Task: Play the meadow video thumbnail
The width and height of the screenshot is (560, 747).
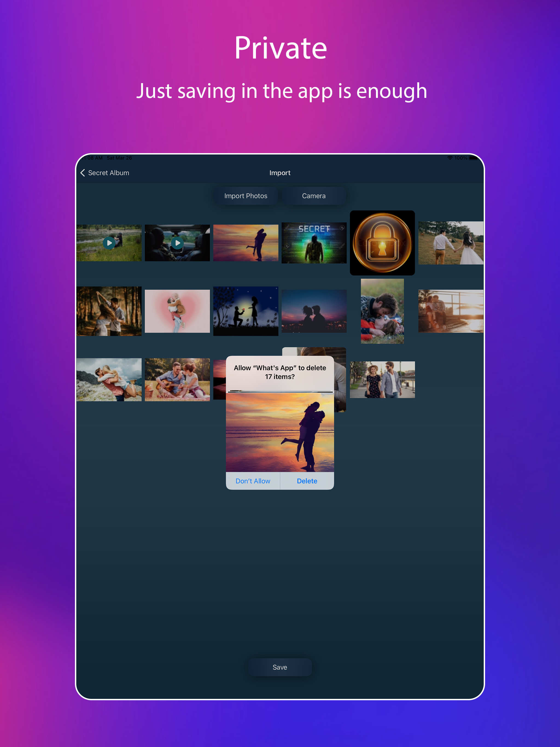Action: pyautogui.click(x=109, y=243)
